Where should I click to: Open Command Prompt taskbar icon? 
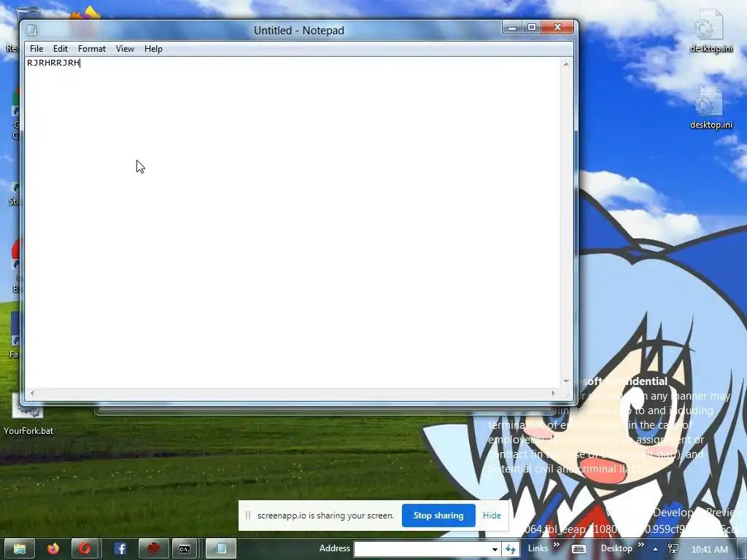[185, 549]
